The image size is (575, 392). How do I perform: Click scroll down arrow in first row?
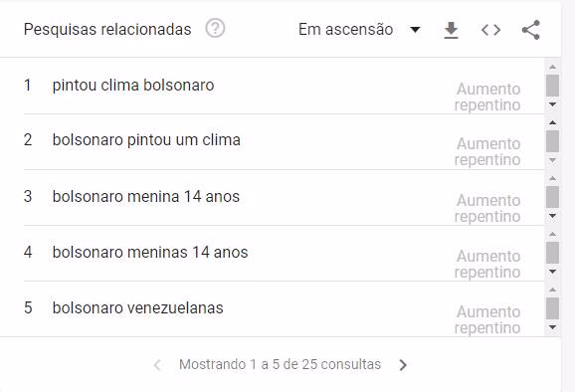tap(553, 104)
